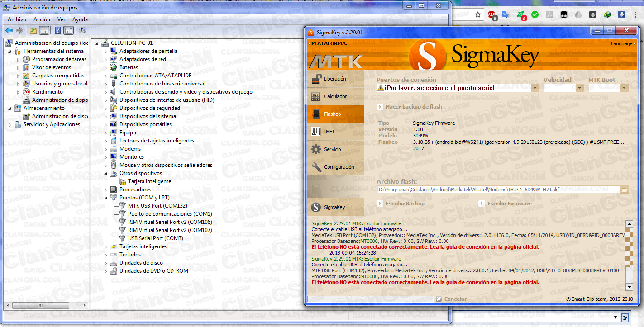644x327 pixels.
Task: Select USB Serial Port (COM3) device
Action: pos(155,238)
